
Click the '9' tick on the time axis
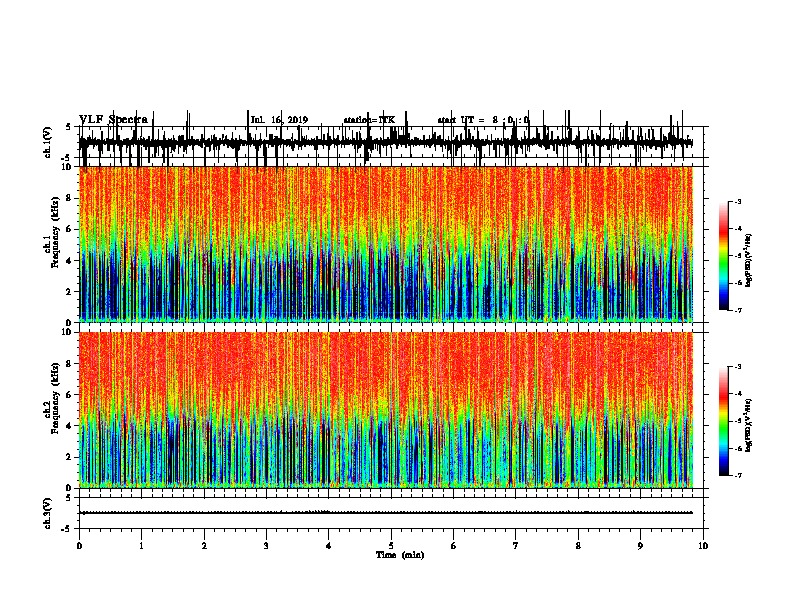tap(640, 546)
